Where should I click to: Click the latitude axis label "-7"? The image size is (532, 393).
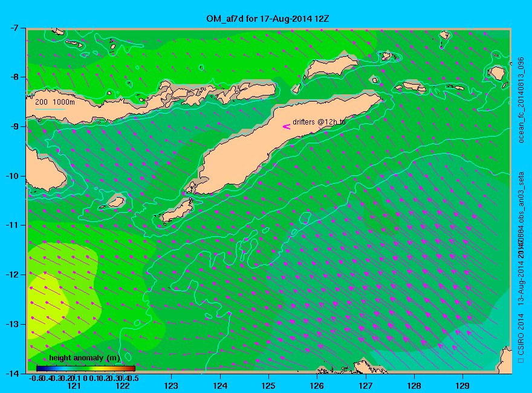point(14,28)
